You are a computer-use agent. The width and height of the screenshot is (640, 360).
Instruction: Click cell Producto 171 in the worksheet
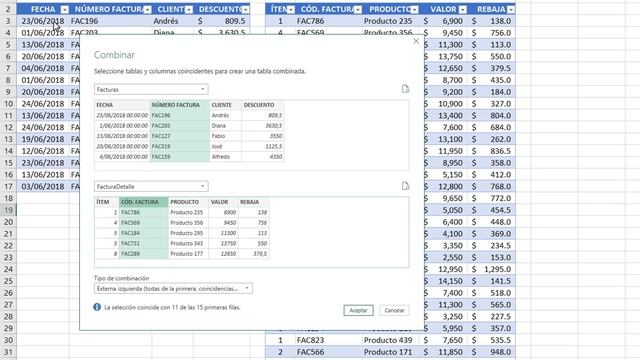point(391,352)
